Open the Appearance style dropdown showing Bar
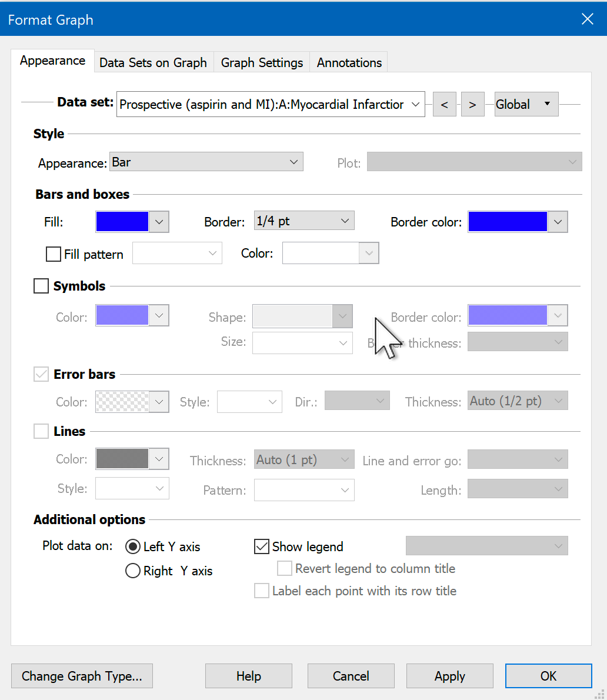Screen dimensions: 607x700 [206, 162]
